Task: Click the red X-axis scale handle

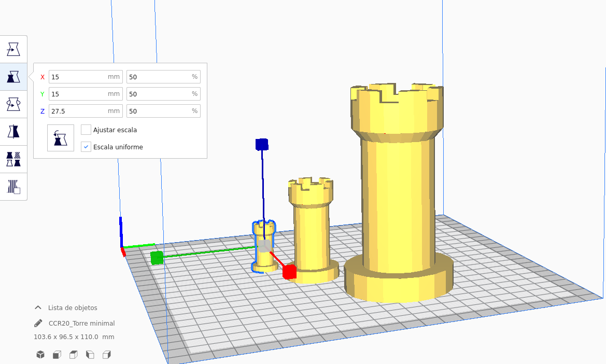Action: [289, 272]
